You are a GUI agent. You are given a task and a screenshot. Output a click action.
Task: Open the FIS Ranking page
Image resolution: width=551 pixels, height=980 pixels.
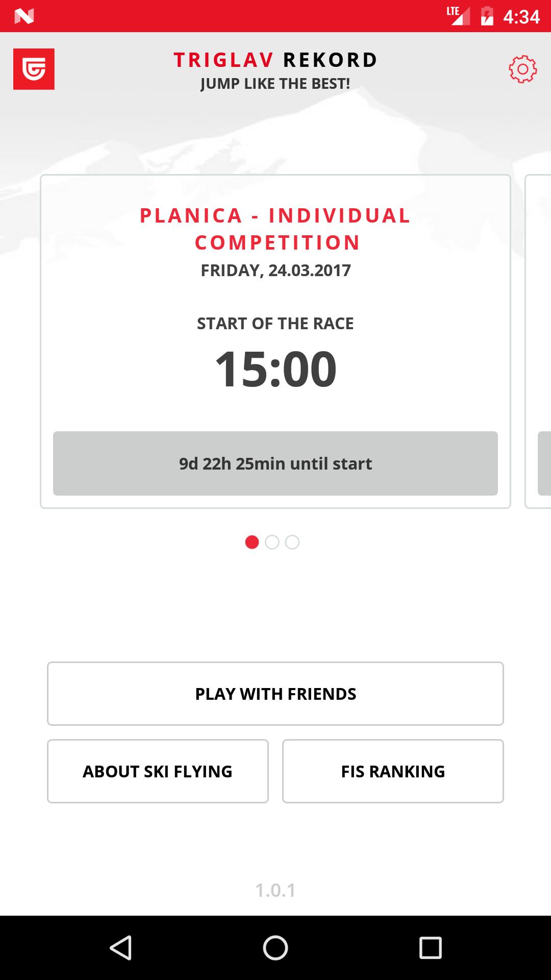pyautogui.click(x=393, y=771)
